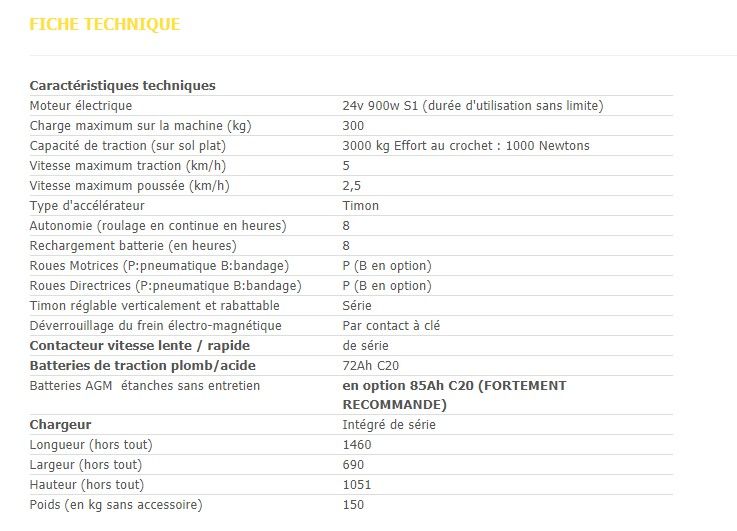
Task: Select the Chargeur row label
Action: pos(60,424)
